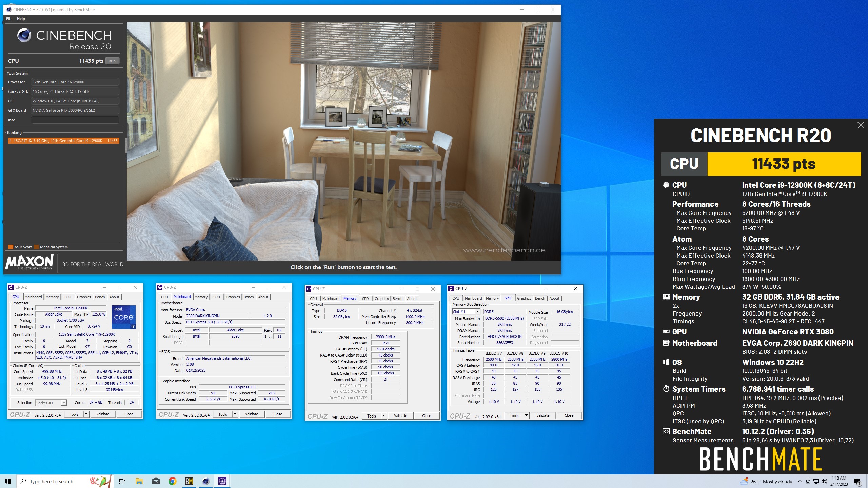Click the 11433 pts score in BenchMate
This screenshot has width=868, height=488.
tap(784, 164)
